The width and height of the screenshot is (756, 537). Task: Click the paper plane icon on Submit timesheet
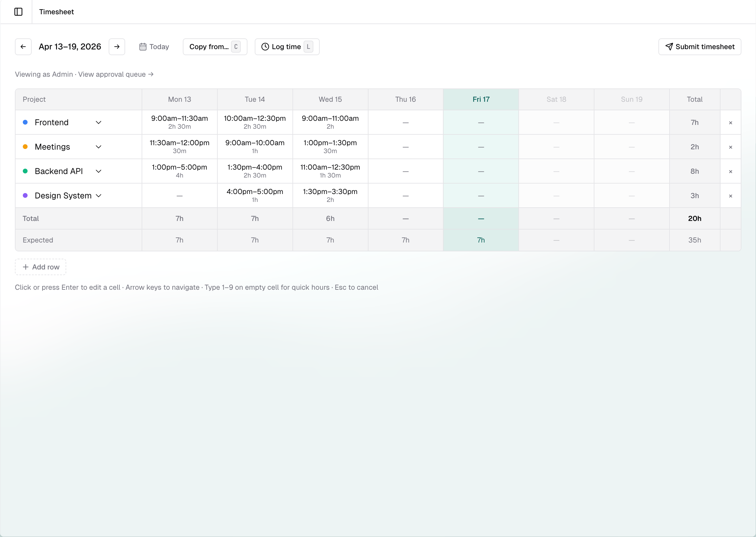670,47
